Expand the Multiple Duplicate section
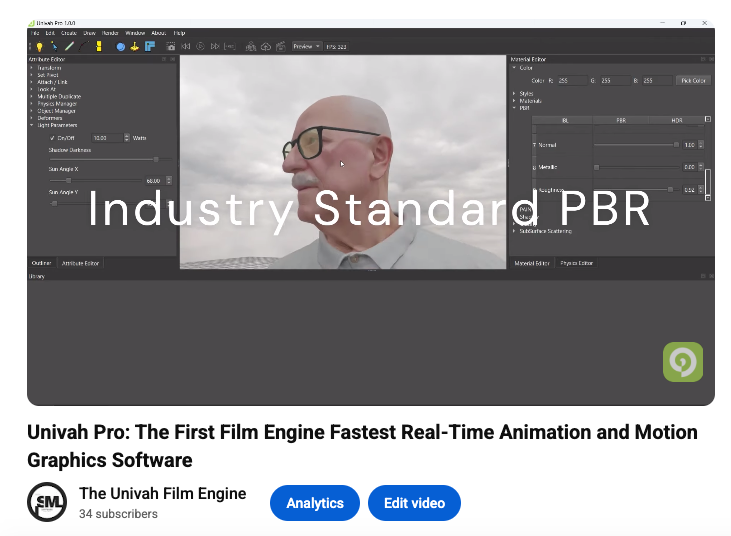 tap(32, 96)
